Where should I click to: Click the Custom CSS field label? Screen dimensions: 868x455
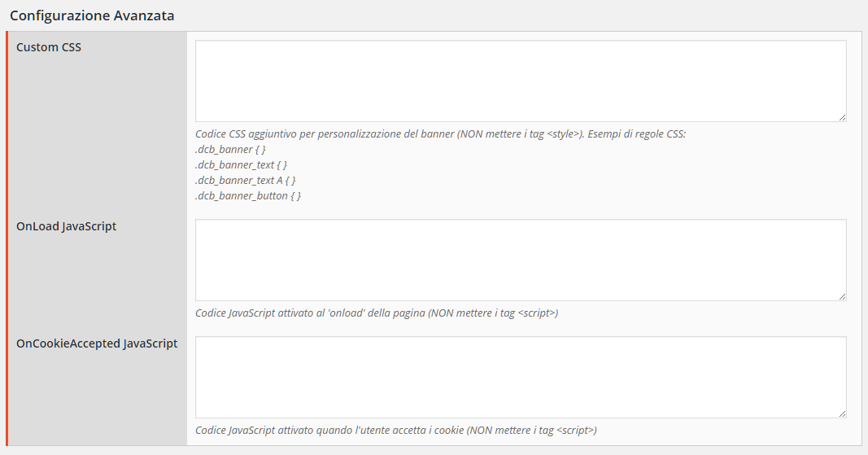tap(49, 47)
